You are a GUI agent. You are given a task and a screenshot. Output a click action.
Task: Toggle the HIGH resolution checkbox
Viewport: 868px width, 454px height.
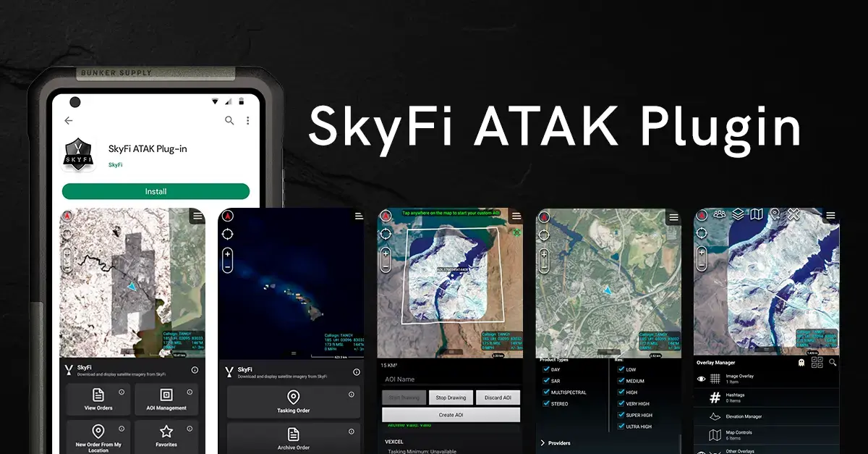pos(621,392)
